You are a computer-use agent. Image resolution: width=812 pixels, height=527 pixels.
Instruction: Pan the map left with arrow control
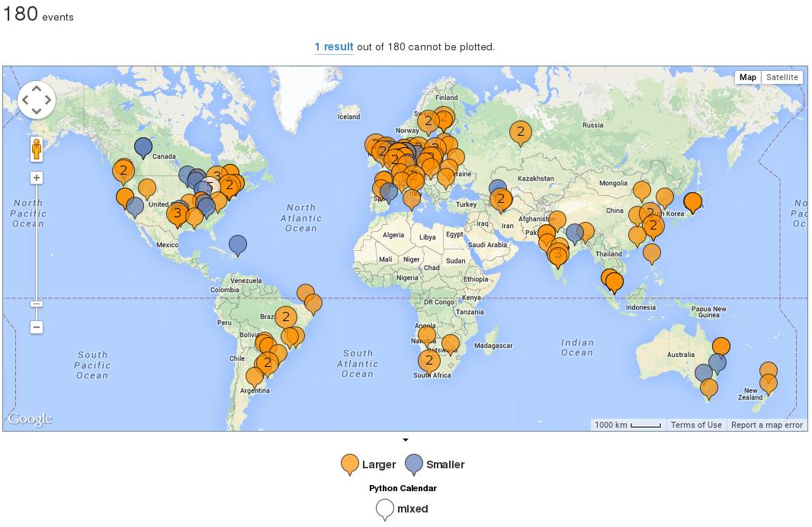(x=25, y=100)
